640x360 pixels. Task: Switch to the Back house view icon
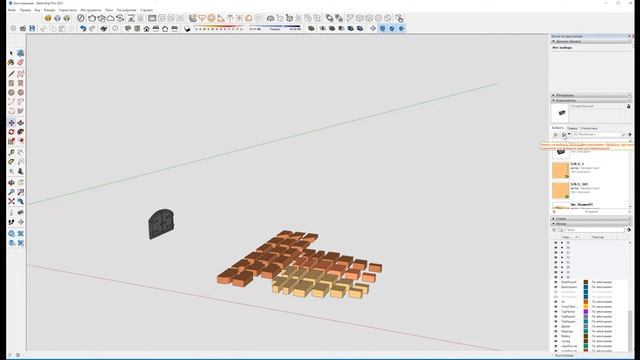[165, 29]
